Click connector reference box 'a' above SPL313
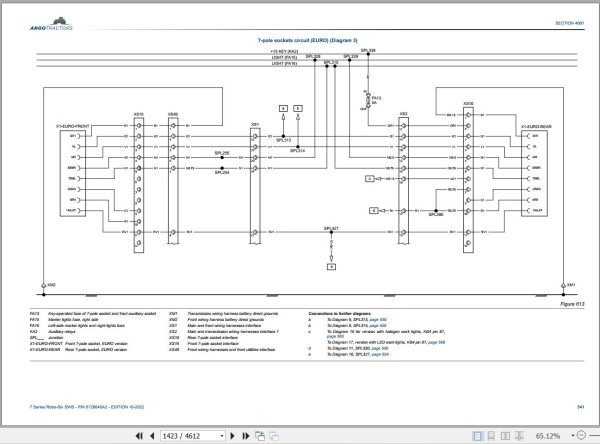Viewport: 600px width, 444px height. 283,109
